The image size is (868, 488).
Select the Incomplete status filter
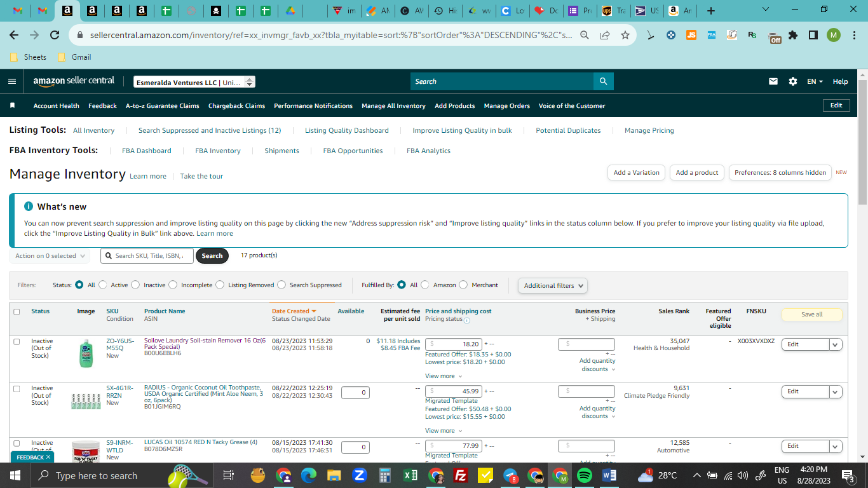click(173, 285)
